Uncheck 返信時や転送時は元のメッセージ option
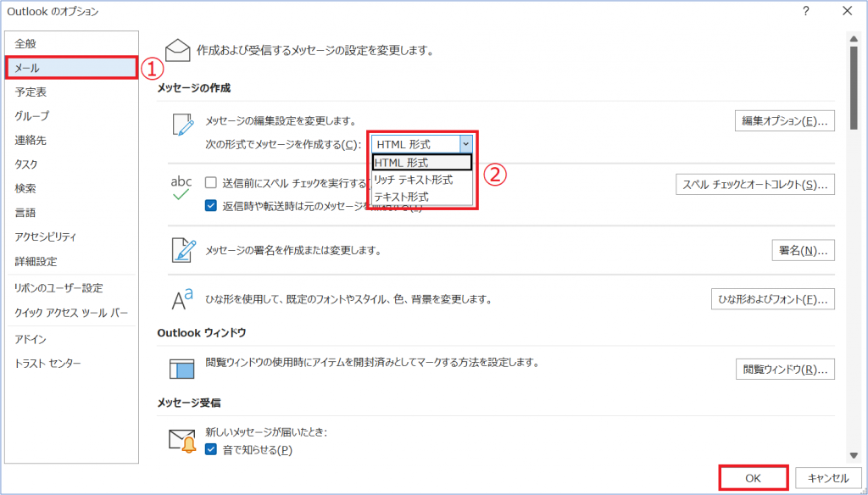The height and width of the screenshot is (495, 868). coord(210,206)
